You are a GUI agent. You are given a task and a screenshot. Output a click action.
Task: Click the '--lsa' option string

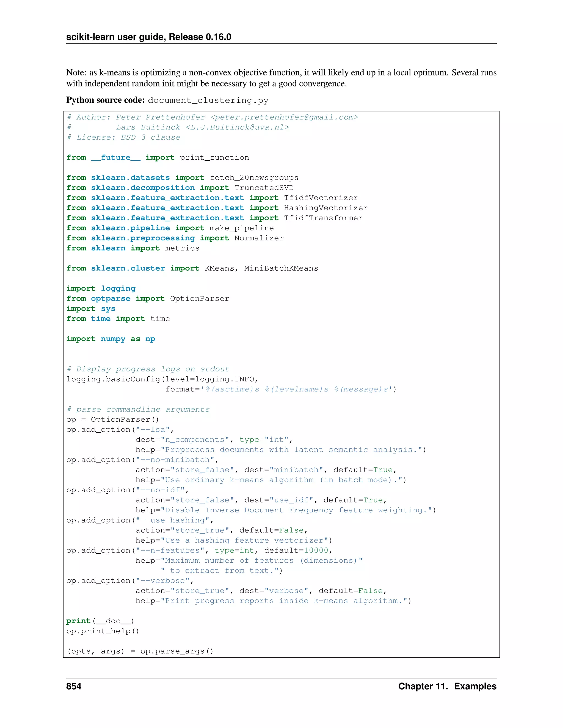[x=153, y=430]
